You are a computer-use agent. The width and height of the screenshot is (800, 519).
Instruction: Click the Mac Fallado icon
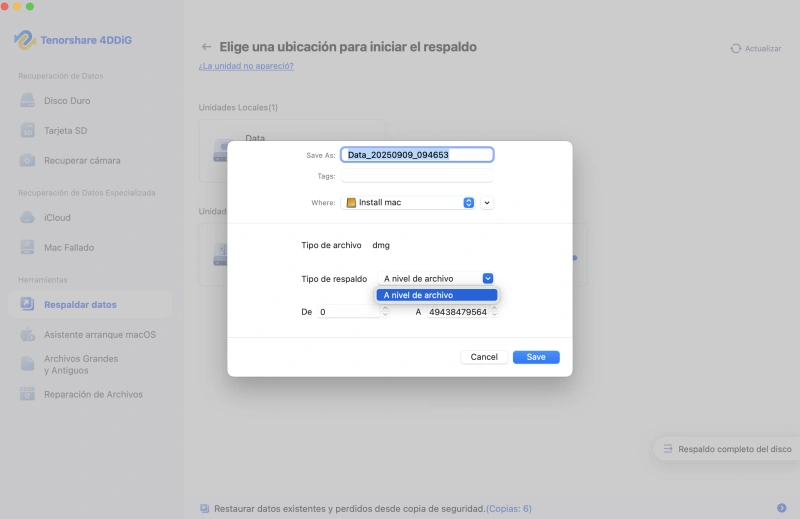pos(27,248)
